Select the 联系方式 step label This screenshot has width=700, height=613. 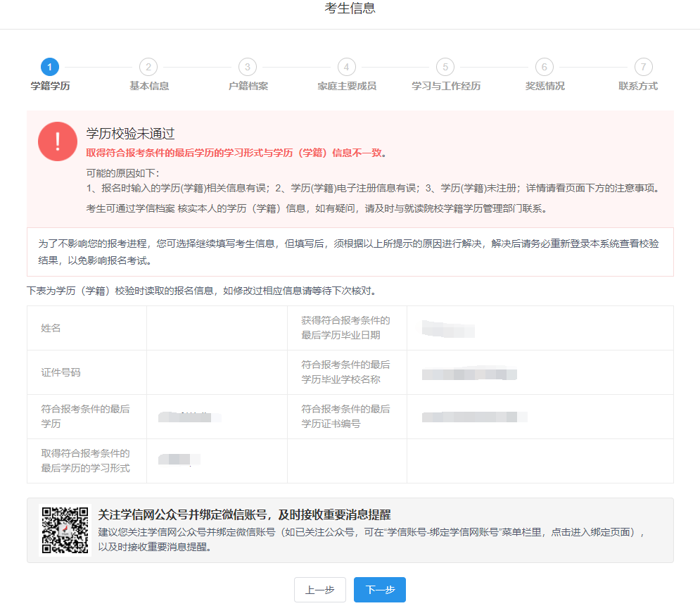[638, 86]
